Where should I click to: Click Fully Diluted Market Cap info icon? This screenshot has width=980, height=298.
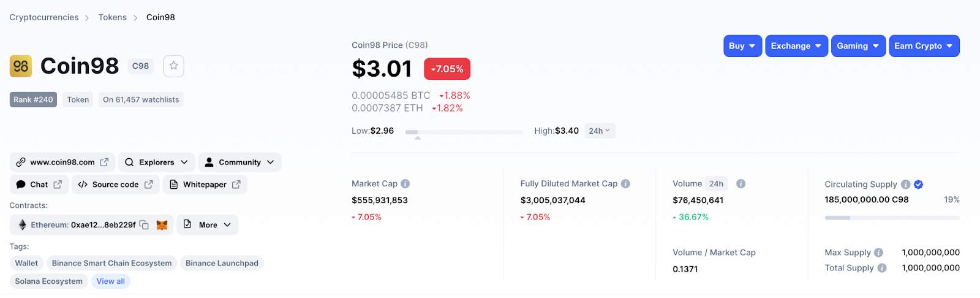[x=625, y=184]
